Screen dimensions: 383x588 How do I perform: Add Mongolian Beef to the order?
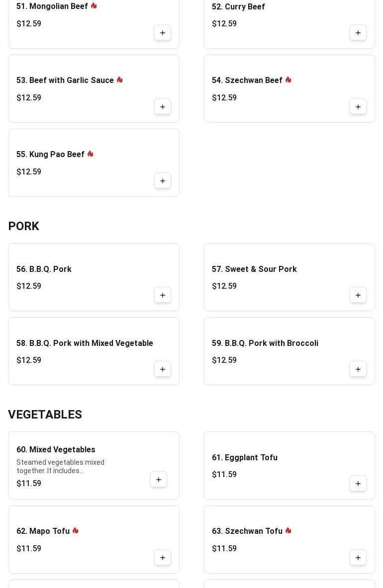[163, 33]
